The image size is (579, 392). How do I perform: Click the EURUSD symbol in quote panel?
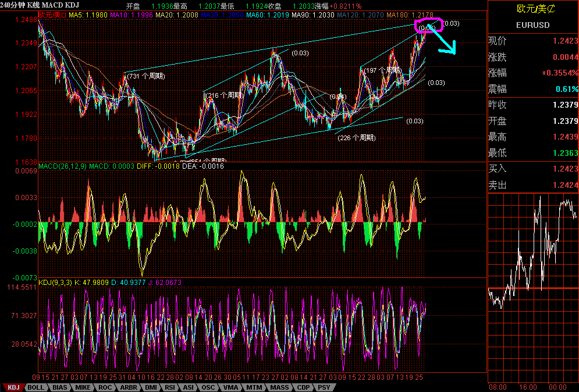tap(533, 25)
